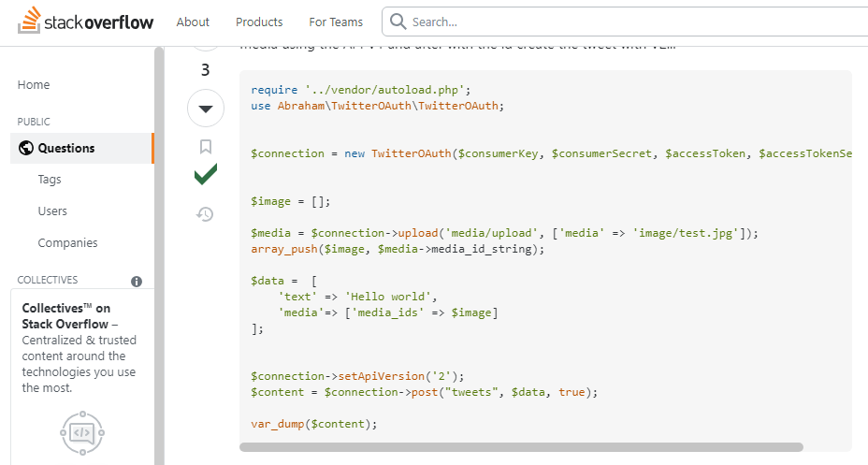Go to Home in sidebar
868x465 pixels.
[x=34, y=84]
